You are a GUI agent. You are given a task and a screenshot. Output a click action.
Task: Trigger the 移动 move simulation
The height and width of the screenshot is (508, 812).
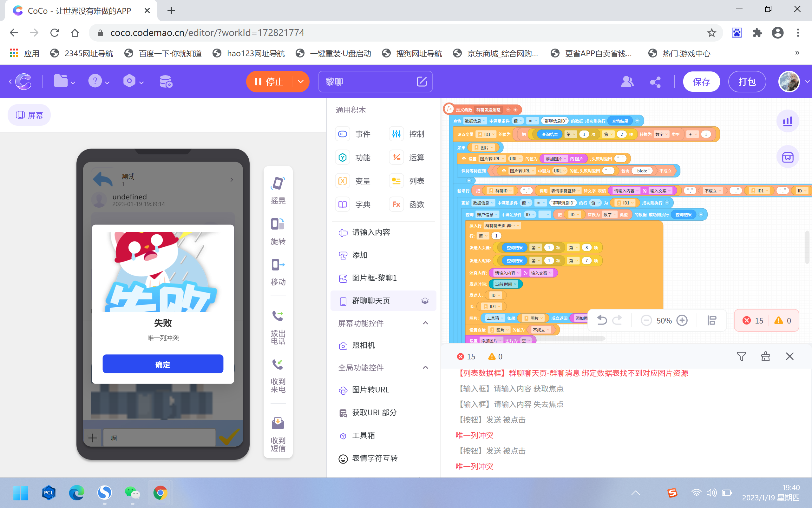pyautogui.click(x=278, y=272)
